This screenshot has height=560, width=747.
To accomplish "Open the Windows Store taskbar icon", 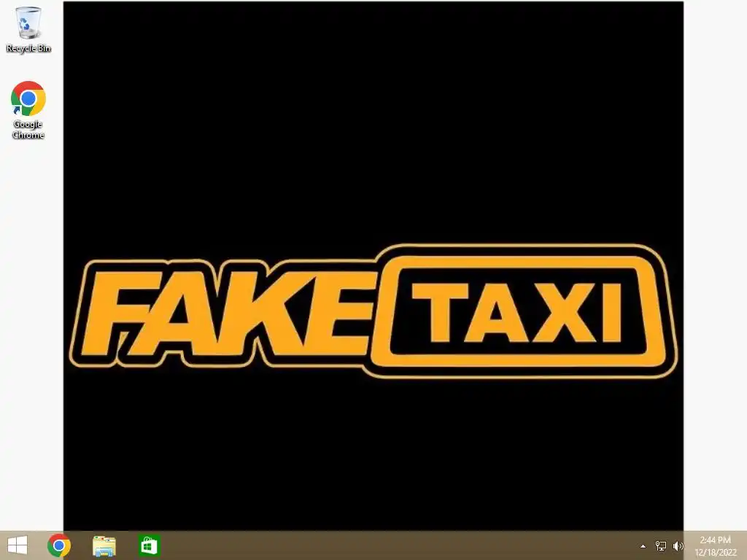I will pos(149,545).
